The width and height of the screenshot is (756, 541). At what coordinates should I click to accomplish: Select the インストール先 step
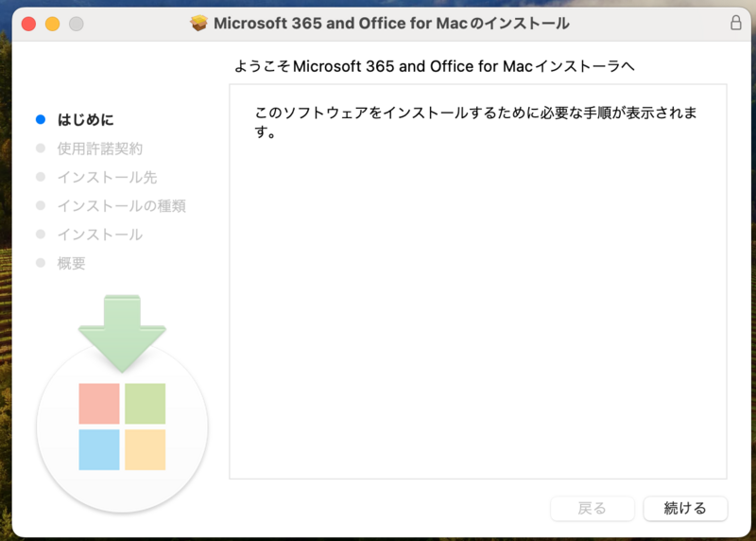(107, 177)
